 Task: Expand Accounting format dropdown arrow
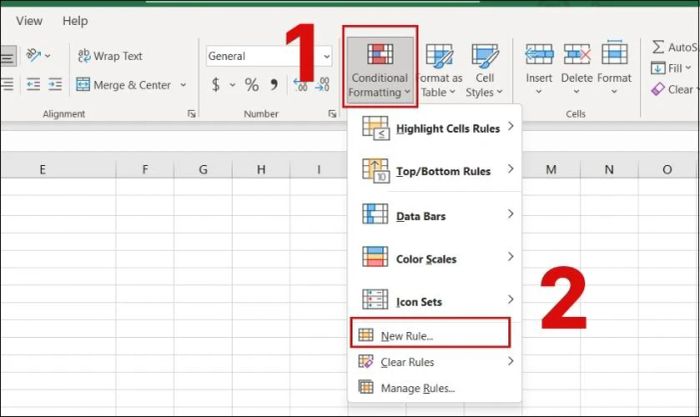click(233, 84)
